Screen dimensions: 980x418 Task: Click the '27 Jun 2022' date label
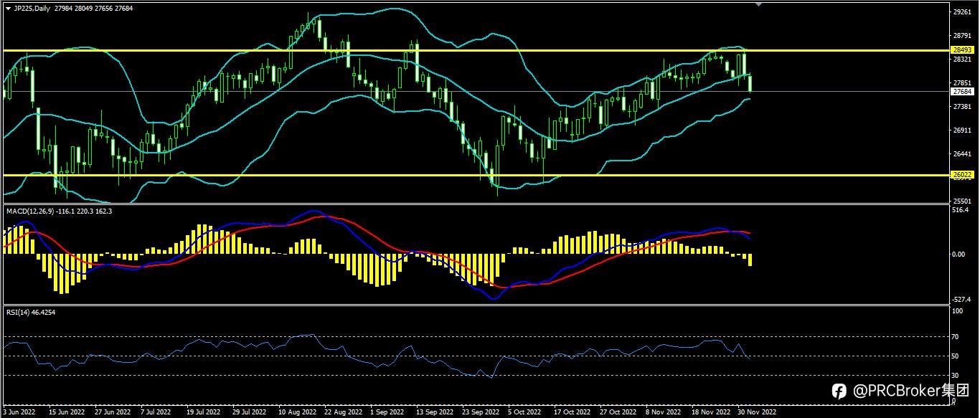tap(113, 412)
